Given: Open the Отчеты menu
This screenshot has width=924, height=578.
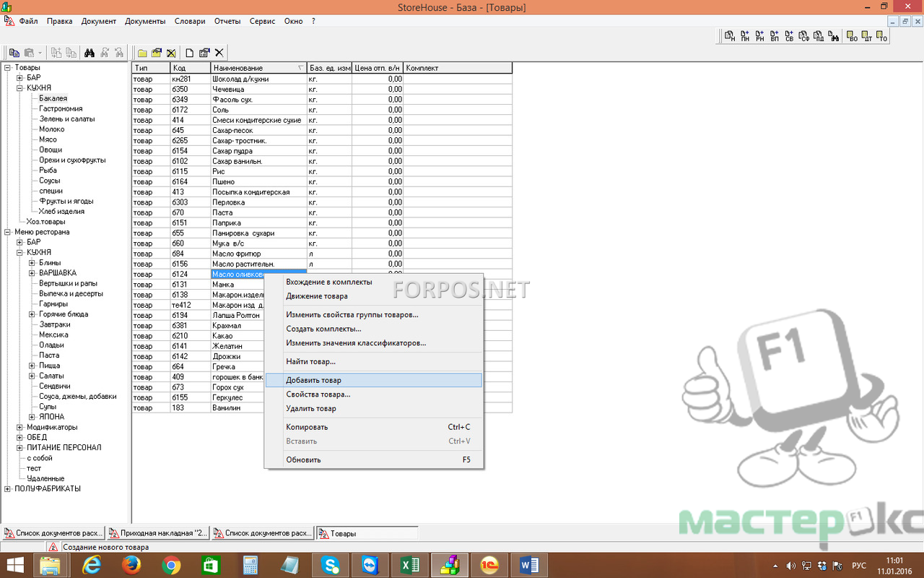Looking at the screenshot, I should click(x=227, y=21).
